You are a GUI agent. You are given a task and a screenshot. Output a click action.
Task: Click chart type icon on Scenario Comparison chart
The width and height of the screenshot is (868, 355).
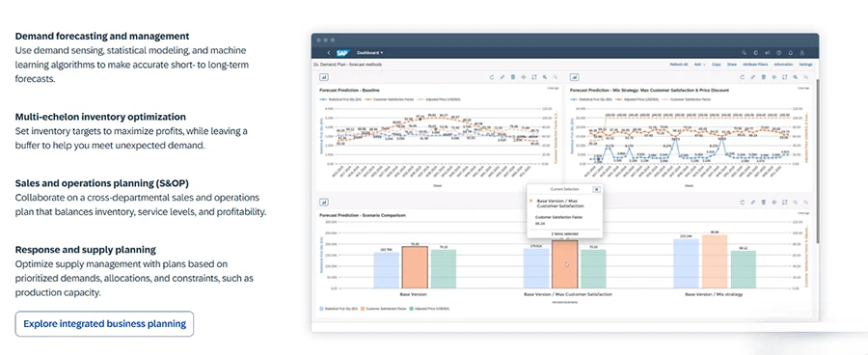(323, 203)
